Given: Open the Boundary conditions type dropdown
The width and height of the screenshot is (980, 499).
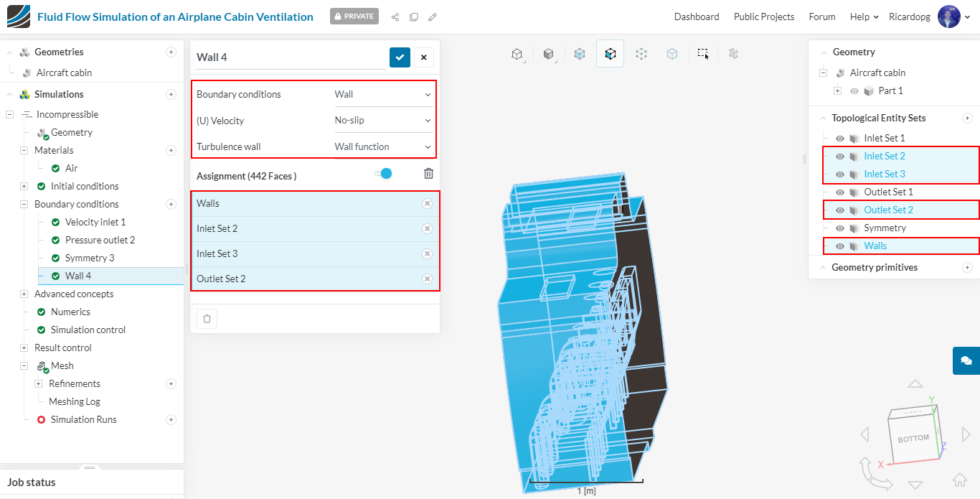Looking at the screenshot, I should point(383,94).
